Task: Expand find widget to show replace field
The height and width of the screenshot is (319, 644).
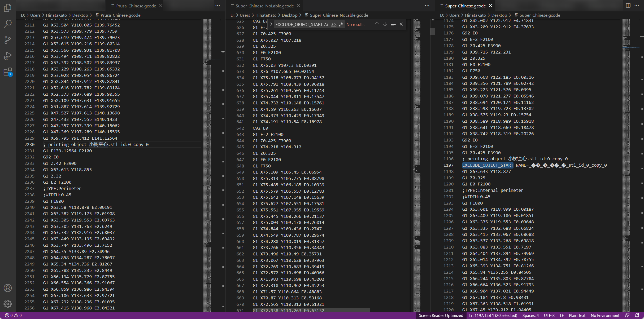Action: pyautogui.click(x=271, y=24)
